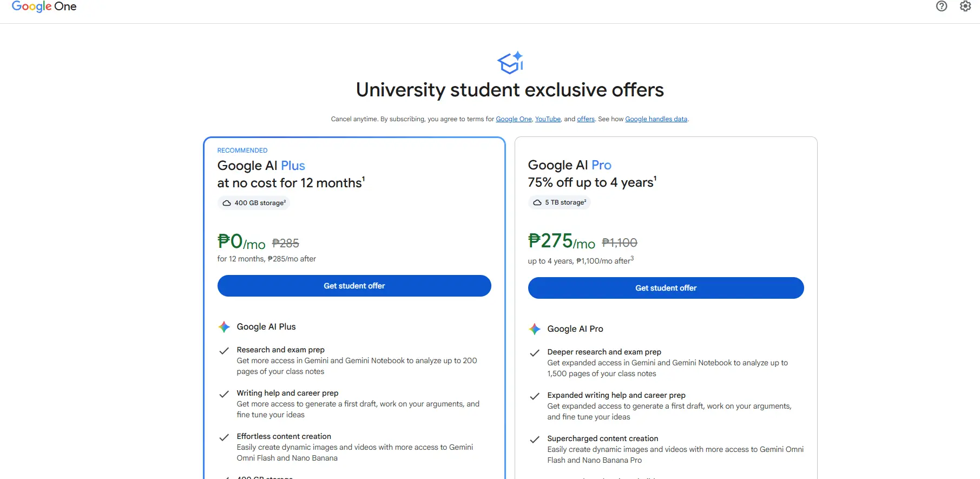The height and width of the screenshot is (479, 980).
Task: Open the Google handles data link
Action: point(656,119)
